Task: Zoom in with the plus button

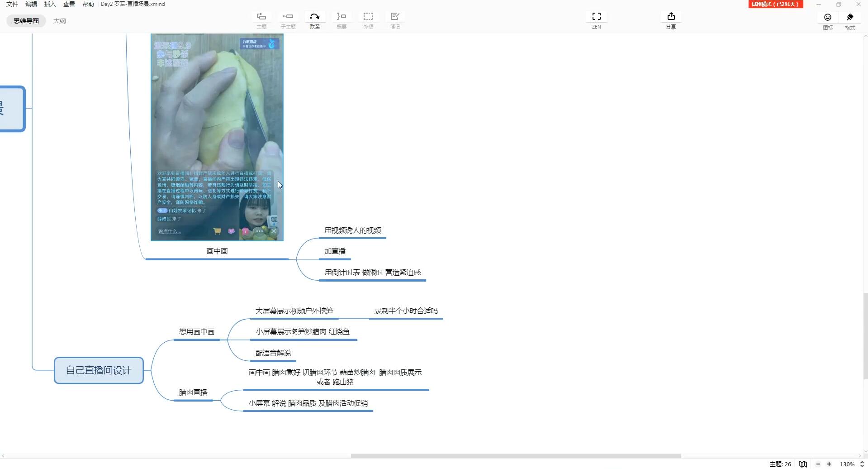Action: click(x=829, y=464)
